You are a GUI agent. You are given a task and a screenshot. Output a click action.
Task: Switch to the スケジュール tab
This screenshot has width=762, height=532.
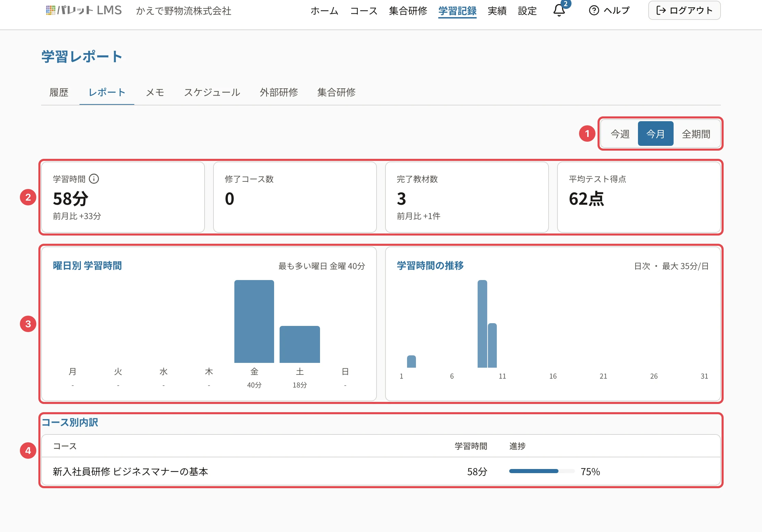tap(212, 92)
